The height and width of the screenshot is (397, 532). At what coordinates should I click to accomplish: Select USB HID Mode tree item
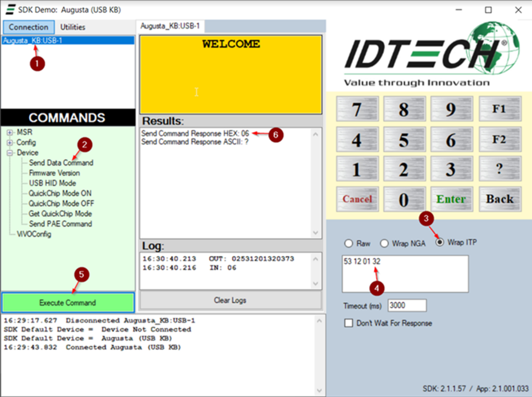52,183
